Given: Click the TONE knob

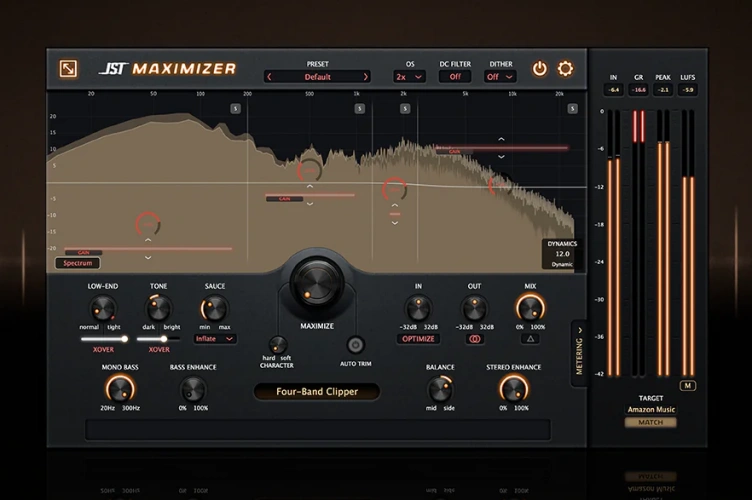Looking at the screenshot, I should click(158, 308).
